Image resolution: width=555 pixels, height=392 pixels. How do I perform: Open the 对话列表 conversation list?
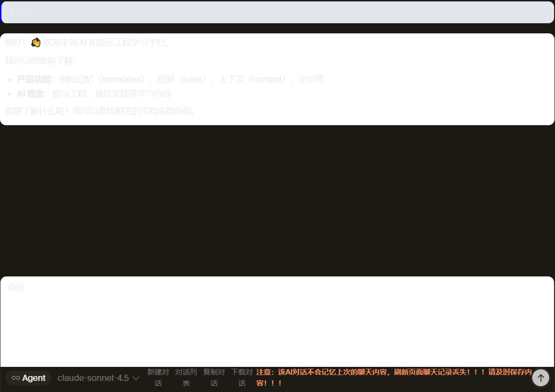pos(186,377)
